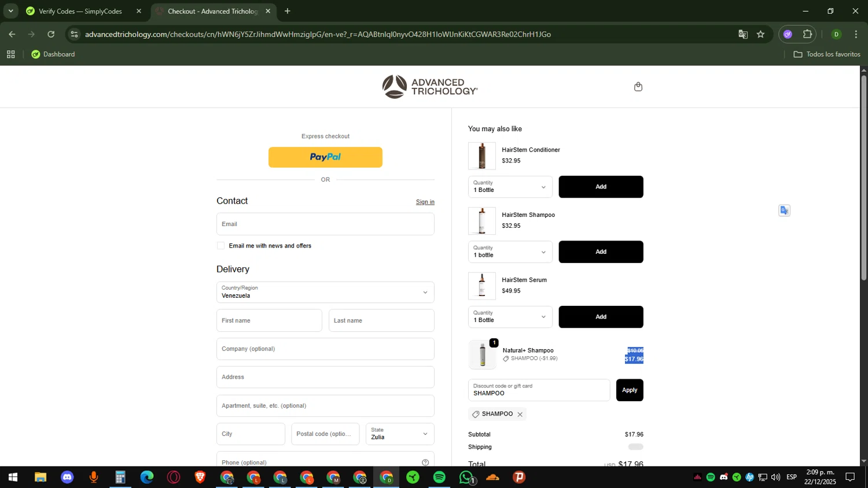Click the HairStem Serum product thumbnail
This screenshot has width=868, height=488.
coord(482,286)
